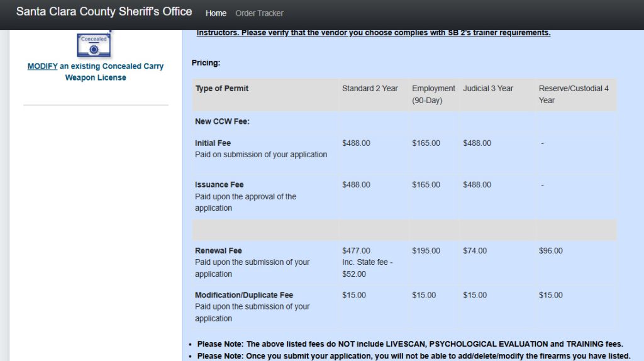This screenshot has width=644, height=361.
Task: Click the $195.00 Employment renewal fee
Action: 426,251
